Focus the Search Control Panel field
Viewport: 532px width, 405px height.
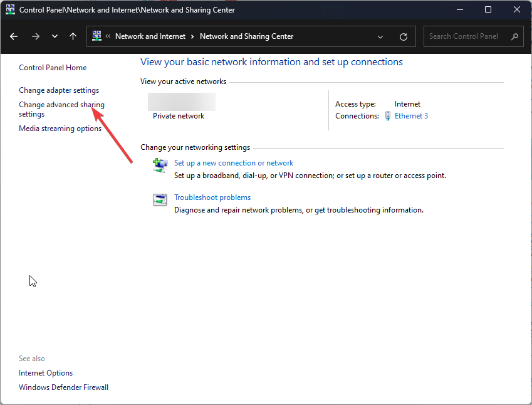point(474,36)
